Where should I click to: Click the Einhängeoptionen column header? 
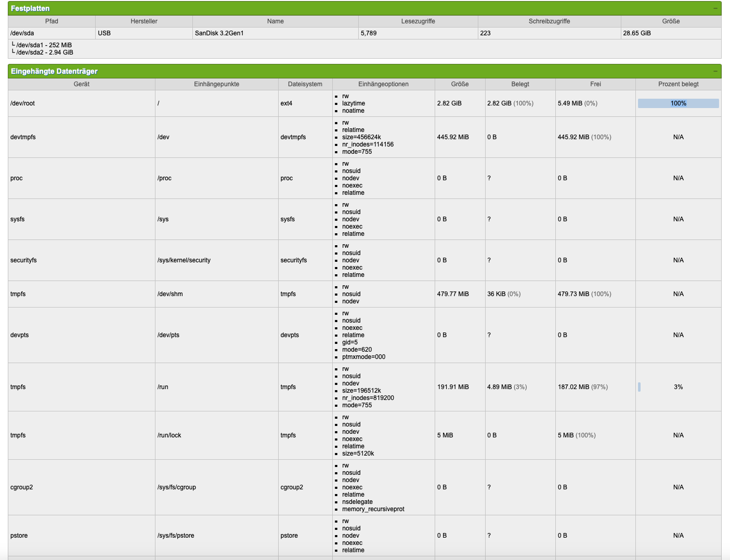click(x=384, y=84)
